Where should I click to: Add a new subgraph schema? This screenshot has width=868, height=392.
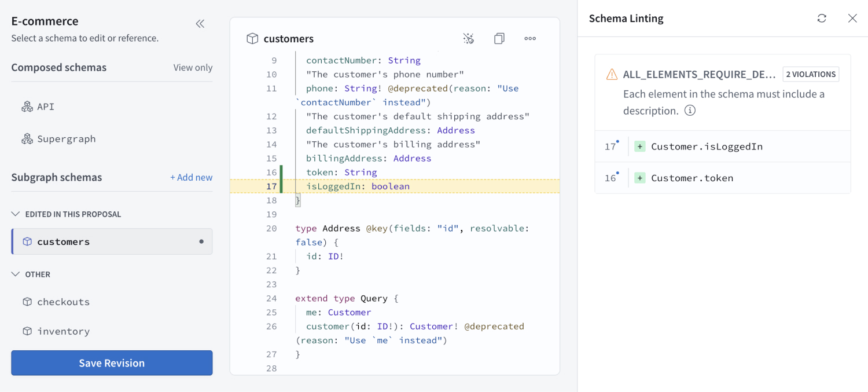(x=191, y=177)
